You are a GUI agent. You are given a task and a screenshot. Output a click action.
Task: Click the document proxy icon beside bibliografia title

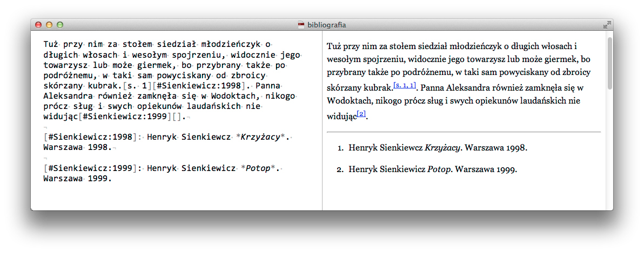click(x=301, y=25)
